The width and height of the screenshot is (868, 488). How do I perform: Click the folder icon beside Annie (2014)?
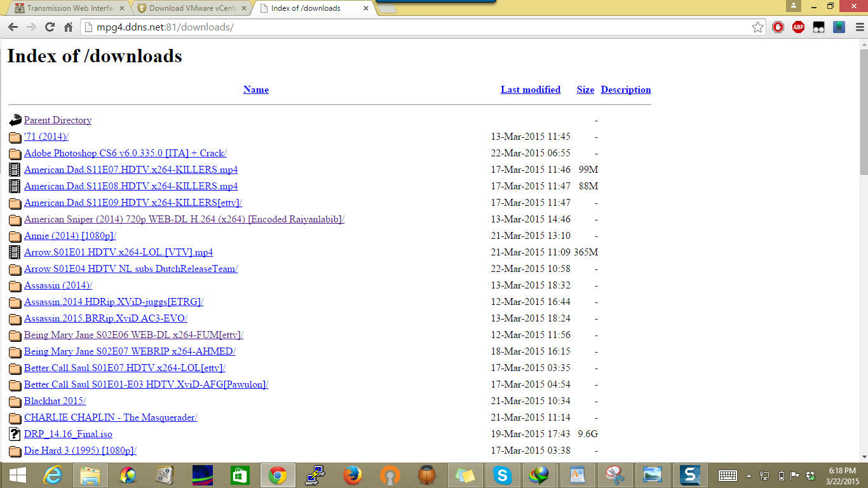click(x=15, y=236)
